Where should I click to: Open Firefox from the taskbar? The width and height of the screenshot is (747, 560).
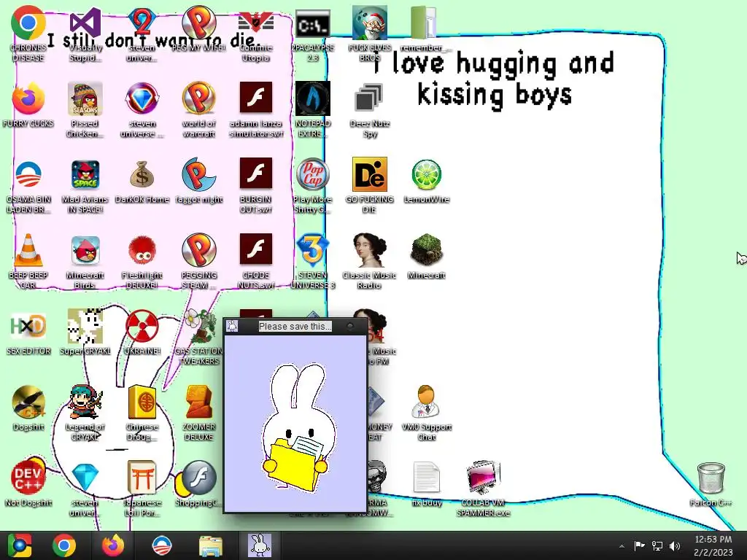(x=113, y=545)
